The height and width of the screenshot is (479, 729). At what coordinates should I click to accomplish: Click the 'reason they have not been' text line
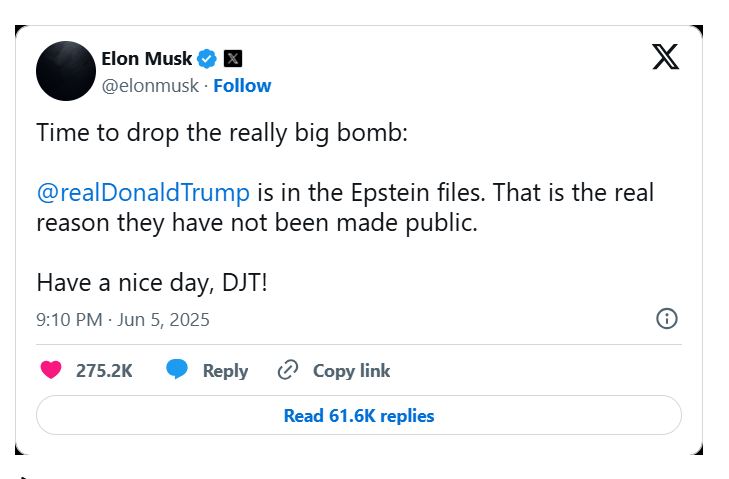point(257,222)
